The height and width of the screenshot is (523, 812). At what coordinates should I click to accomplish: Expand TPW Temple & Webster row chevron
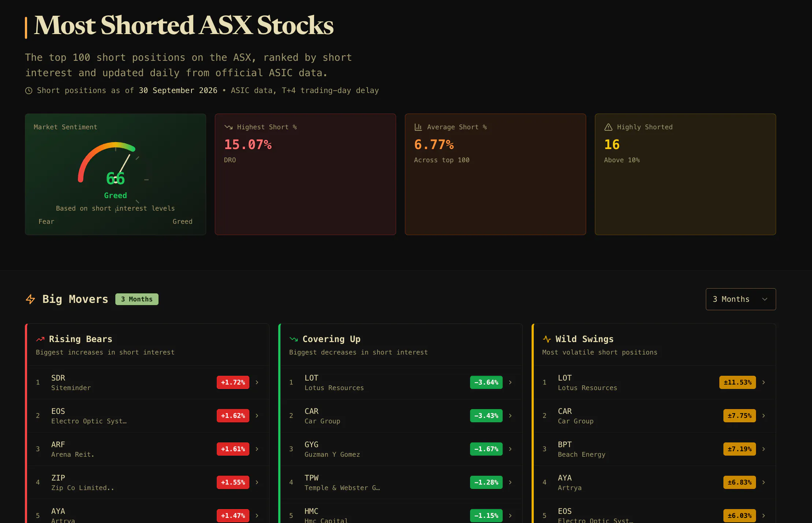(x=510, y=482)
